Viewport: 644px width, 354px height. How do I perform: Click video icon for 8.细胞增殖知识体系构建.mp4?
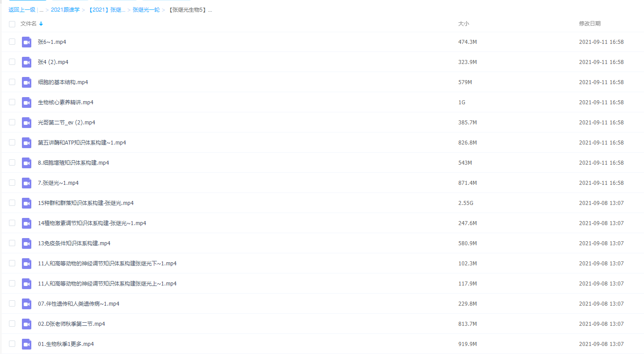click(26, 163)
